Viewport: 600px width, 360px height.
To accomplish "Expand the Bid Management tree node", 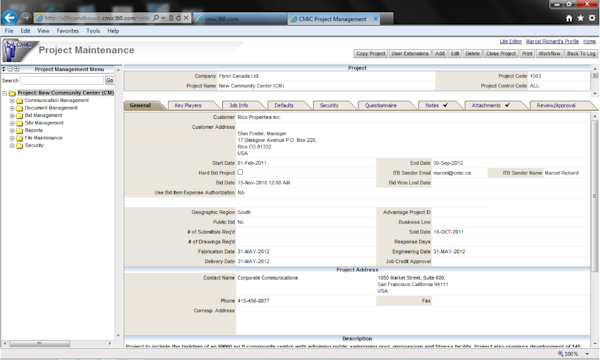I will 12,116.
